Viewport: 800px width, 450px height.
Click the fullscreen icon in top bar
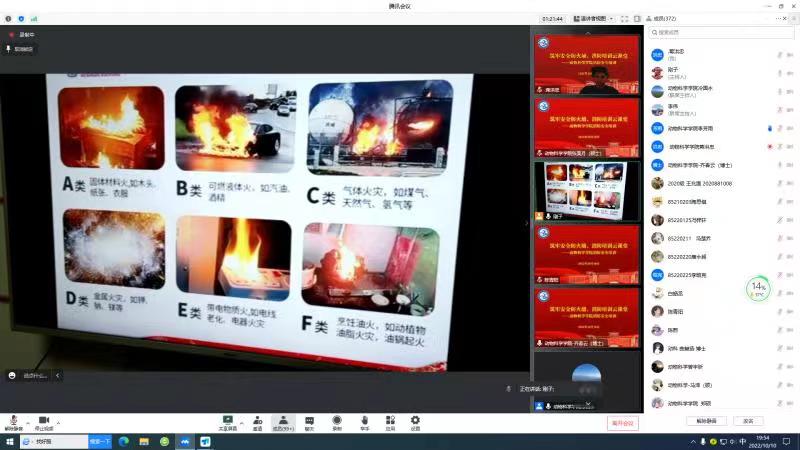624,18
